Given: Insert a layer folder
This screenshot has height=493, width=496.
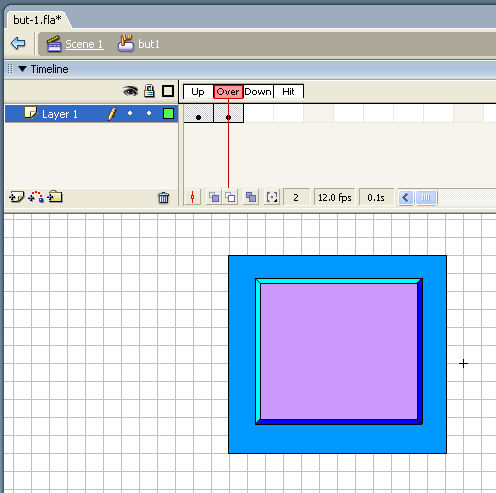Looking at the screenshot, I should (55, 197).
